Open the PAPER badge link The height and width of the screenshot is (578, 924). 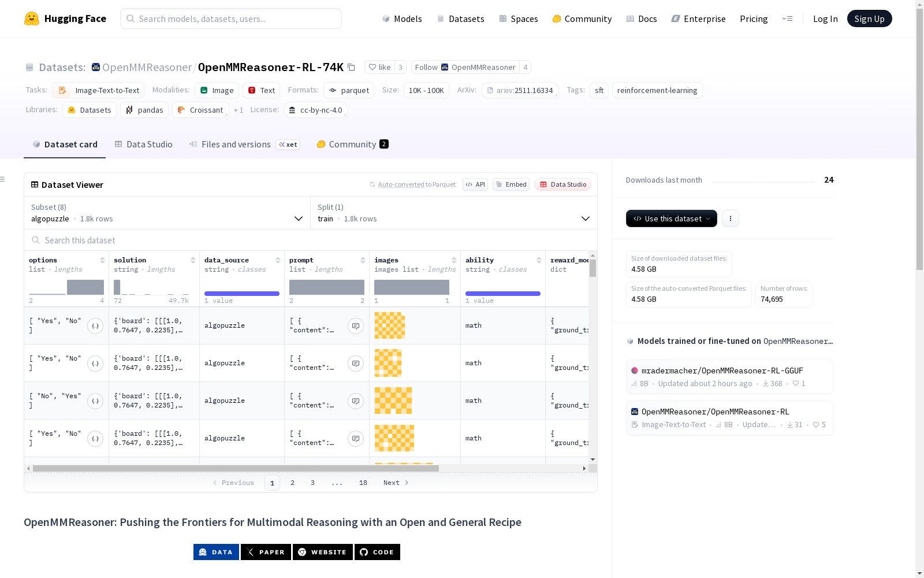pos(266,552)
